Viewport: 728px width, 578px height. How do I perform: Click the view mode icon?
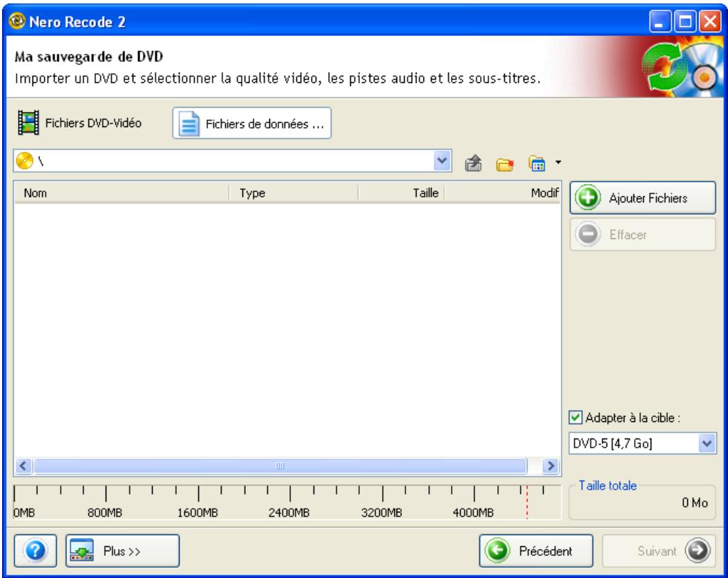[537, 164]
